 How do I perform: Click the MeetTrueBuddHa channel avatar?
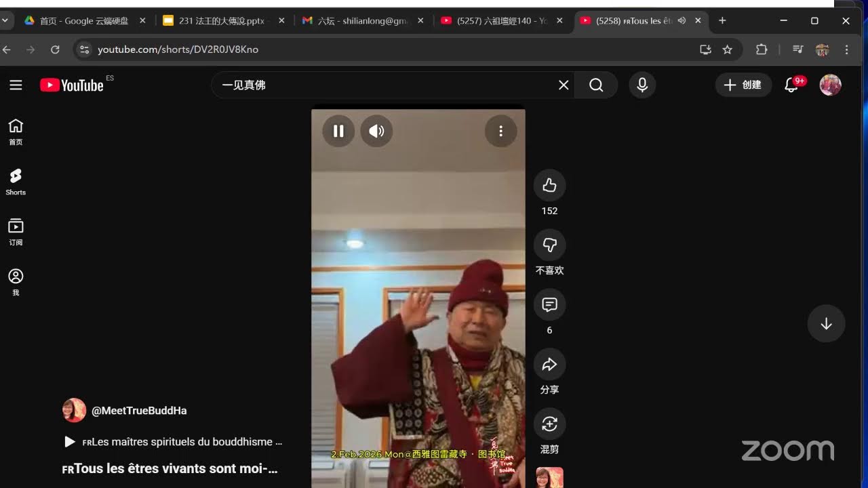(x=74, y=410)
